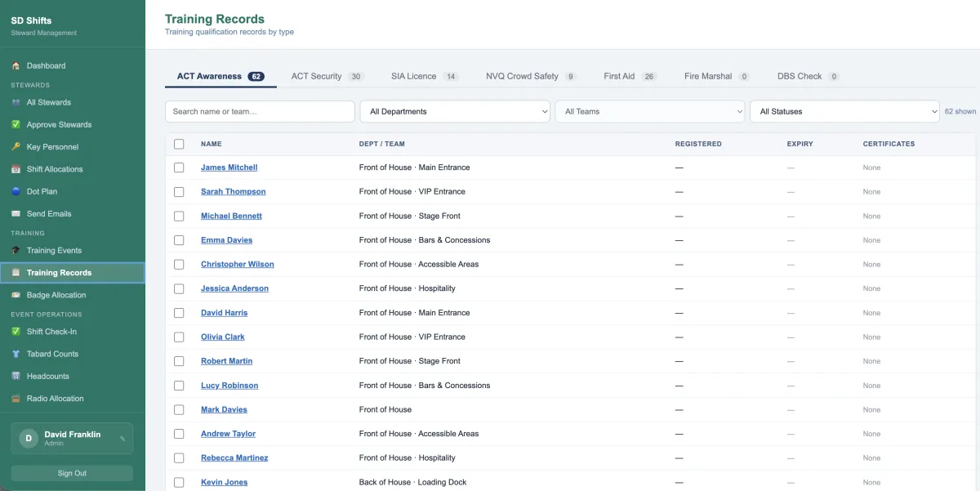980x491 pixels.
Task: Click the Dot Plan blue circle icon
Action: pyautogui.click(x=16, y=191)
